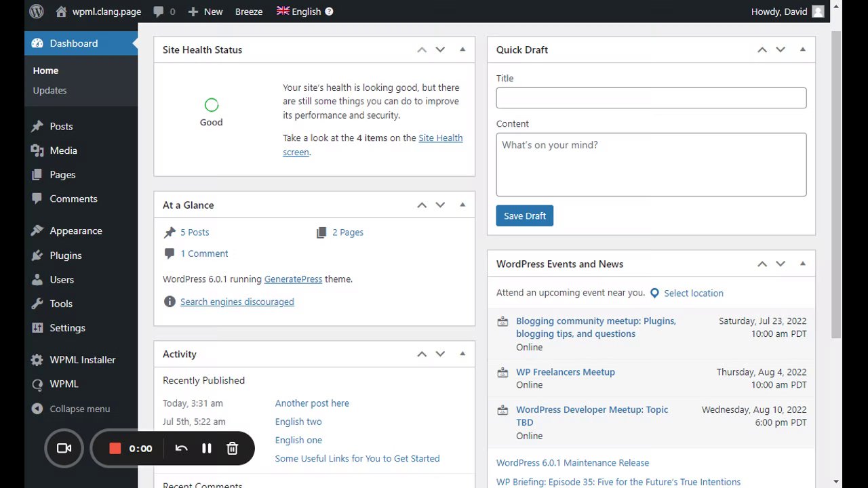The width and height of the screenshot is (868, 488).
Task: Click the camera icon on recorder overlay
Action: tap(64, 448)
